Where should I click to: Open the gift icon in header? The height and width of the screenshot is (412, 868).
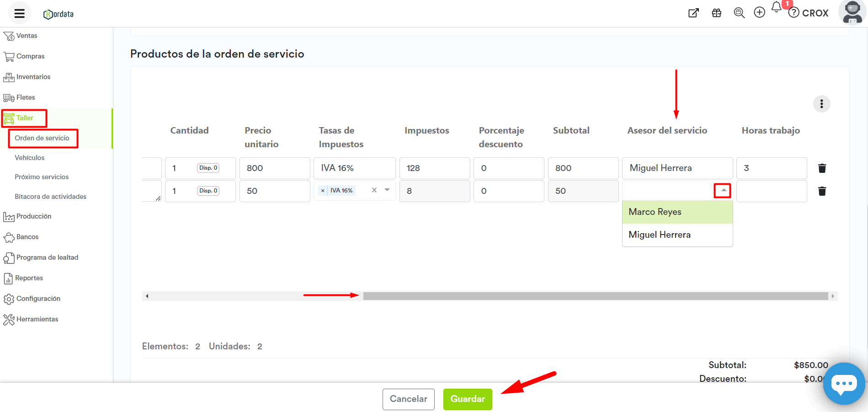(716, 13)
